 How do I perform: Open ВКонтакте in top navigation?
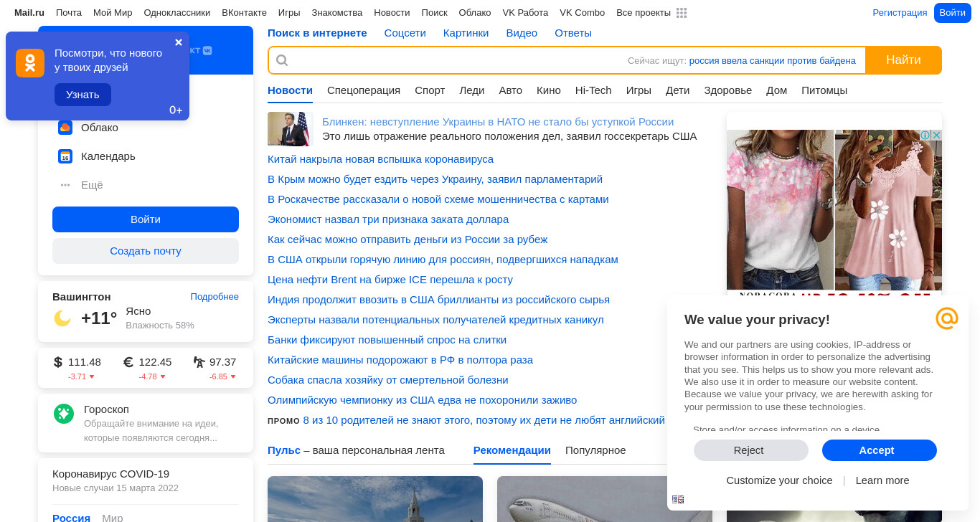click(244, 13)
